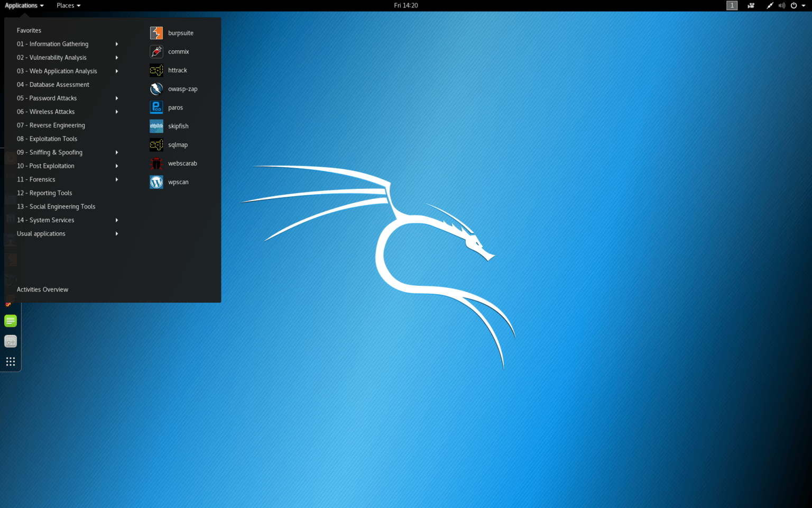This screenshot has width=812, height=508.
Task: Start owasp-zap
Action: click(x=182, y=88)
